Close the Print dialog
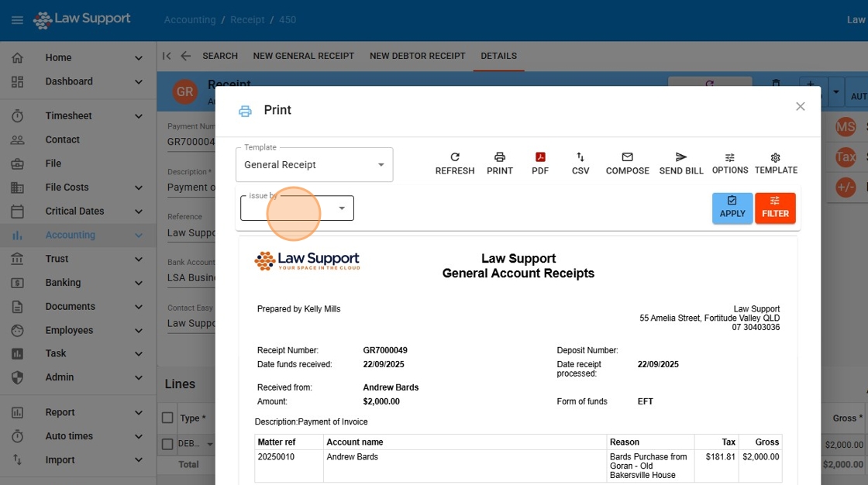Viewport: 868px width, 485px height. 800,106
